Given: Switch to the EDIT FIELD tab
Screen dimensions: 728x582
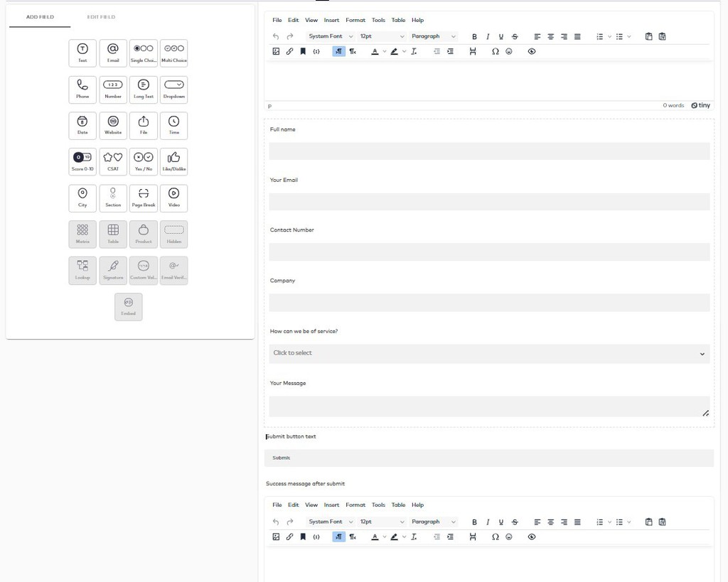Looking at the screenshot, I should pos(100,16).
